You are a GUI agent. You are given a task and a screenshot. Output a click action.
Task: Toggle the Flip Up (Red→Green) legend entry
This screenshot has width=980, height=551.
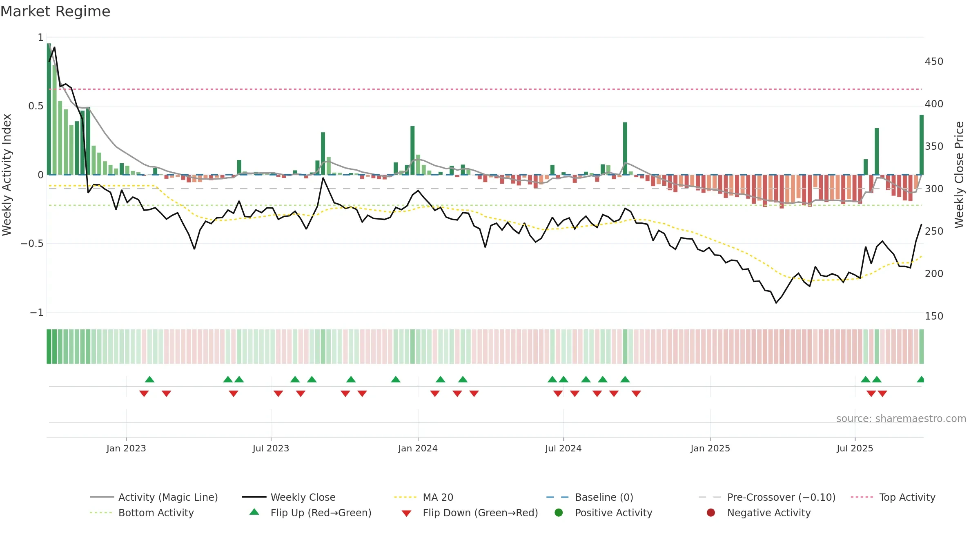(x=310, y=513)
